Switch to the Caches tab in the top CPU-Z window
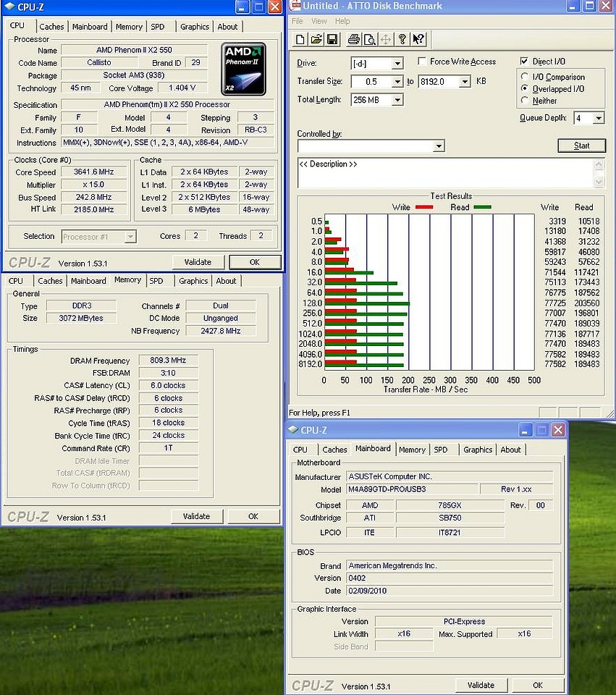 (51, 27)
